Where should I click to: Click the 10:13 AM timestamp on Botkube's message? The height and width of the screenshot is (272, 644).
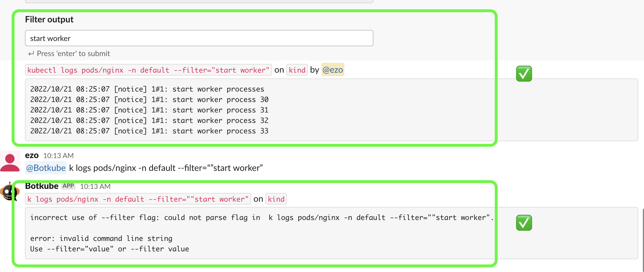pyautogui.click(x=95, y=186)
